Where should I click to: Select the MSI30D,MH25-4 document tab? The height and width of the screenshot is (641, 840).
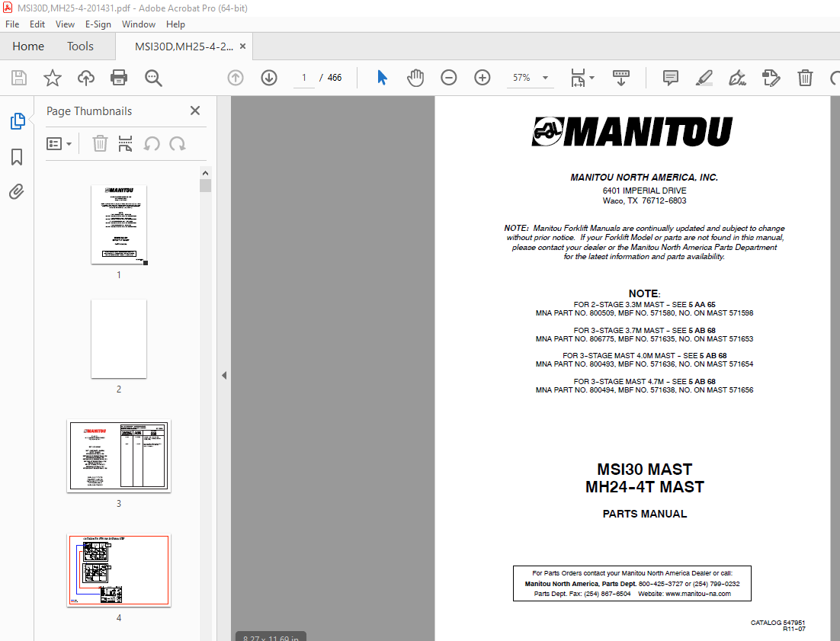184,46
